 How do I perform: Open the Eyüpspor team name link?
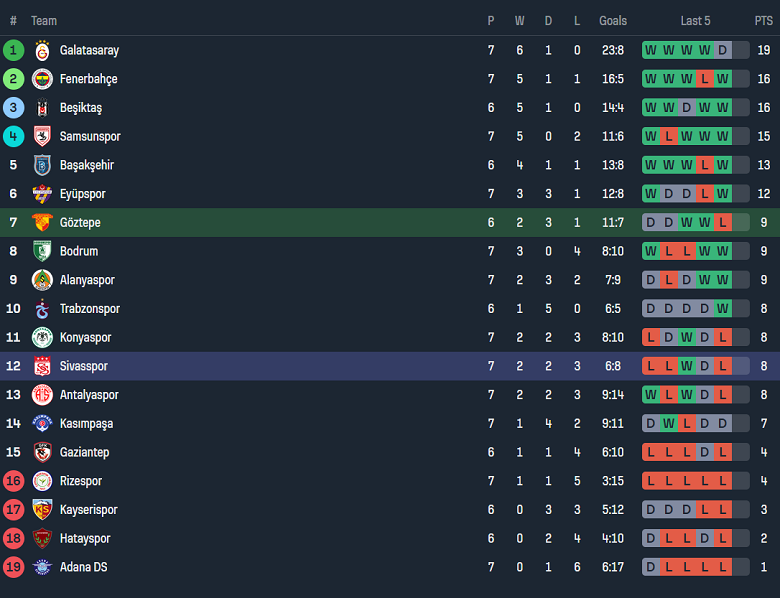click(82, 194)
